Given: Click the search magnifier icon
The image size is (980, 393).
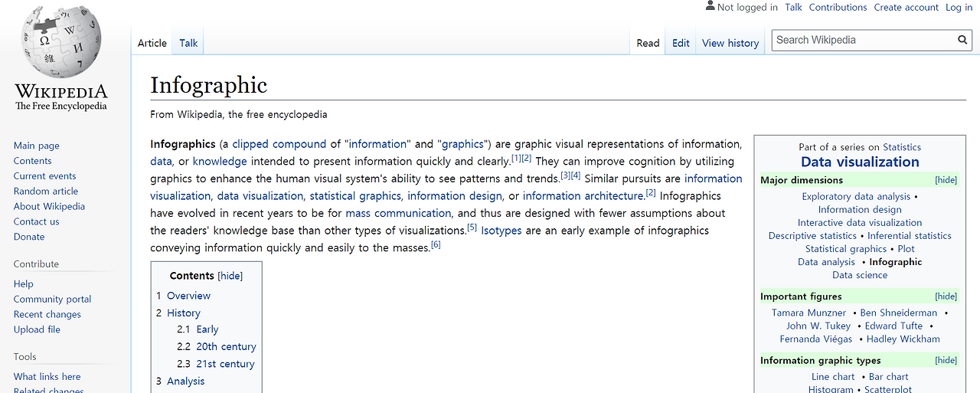Looking at the screenshot, I should [x=963, y=40].
